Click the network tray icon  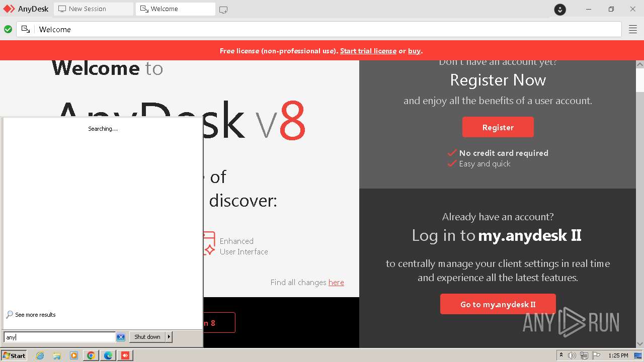pyautogui.click(x=584, y=355)
